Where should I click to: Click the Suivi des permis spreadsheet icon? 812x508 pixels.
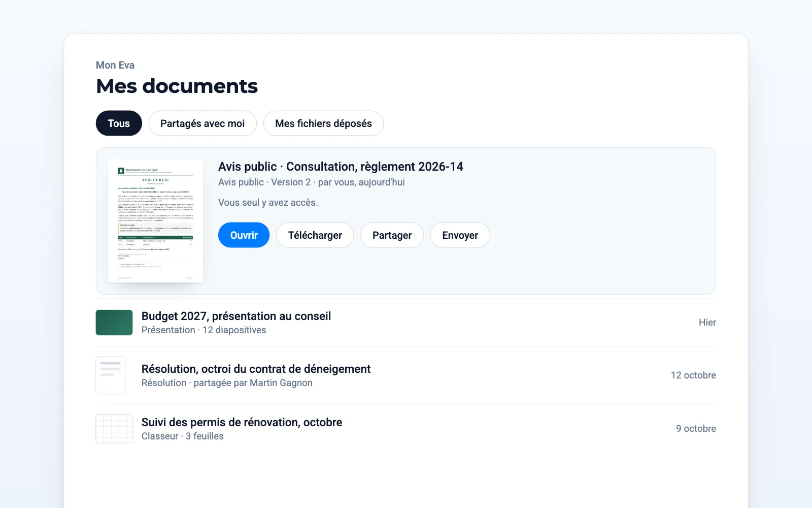pos(114,429)
